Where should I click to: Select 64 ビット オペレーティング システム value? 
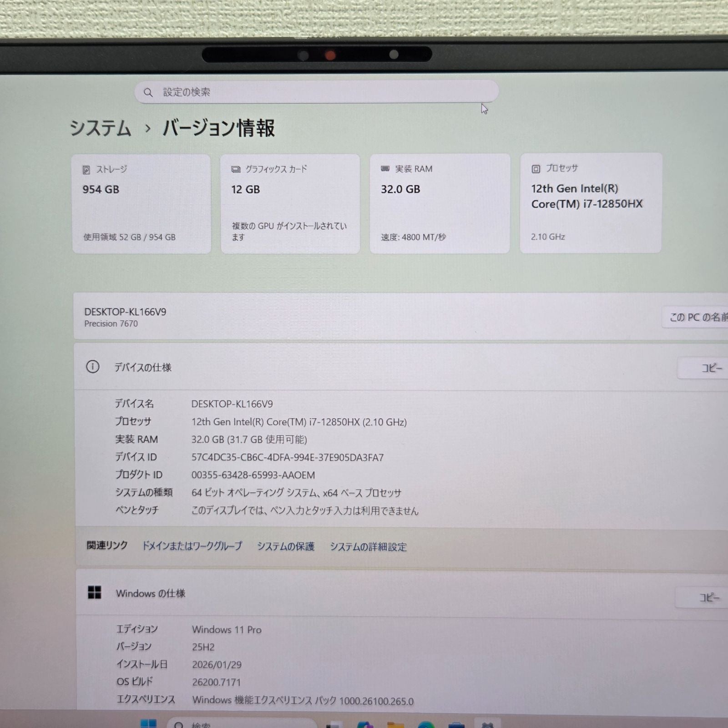pos(297,493)
